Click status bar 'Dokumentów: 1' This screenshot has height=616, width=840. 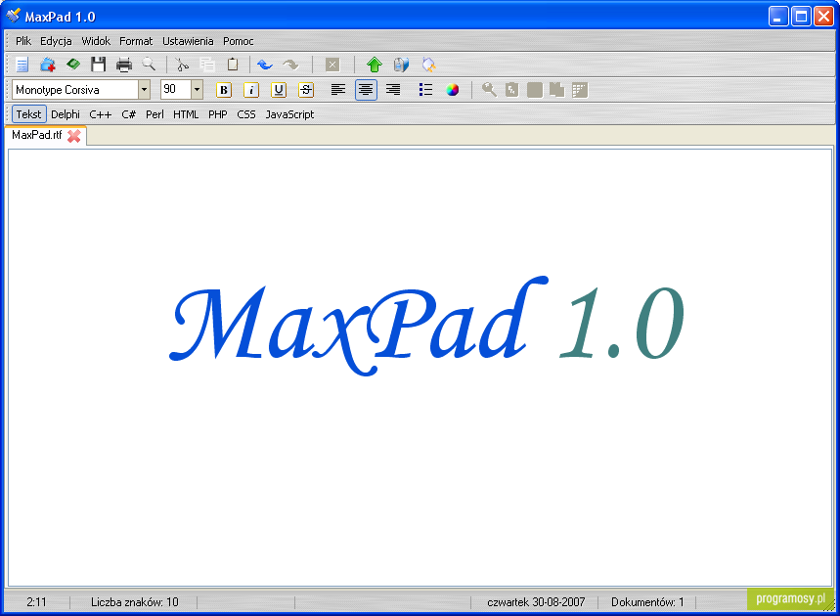pyautogui.click(x=647, y=602)
